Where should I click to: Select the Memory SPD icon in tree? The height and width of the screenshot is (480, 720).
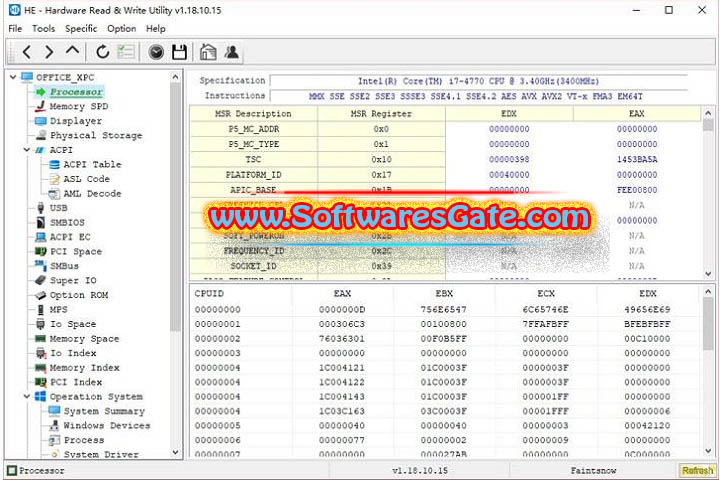41,106
